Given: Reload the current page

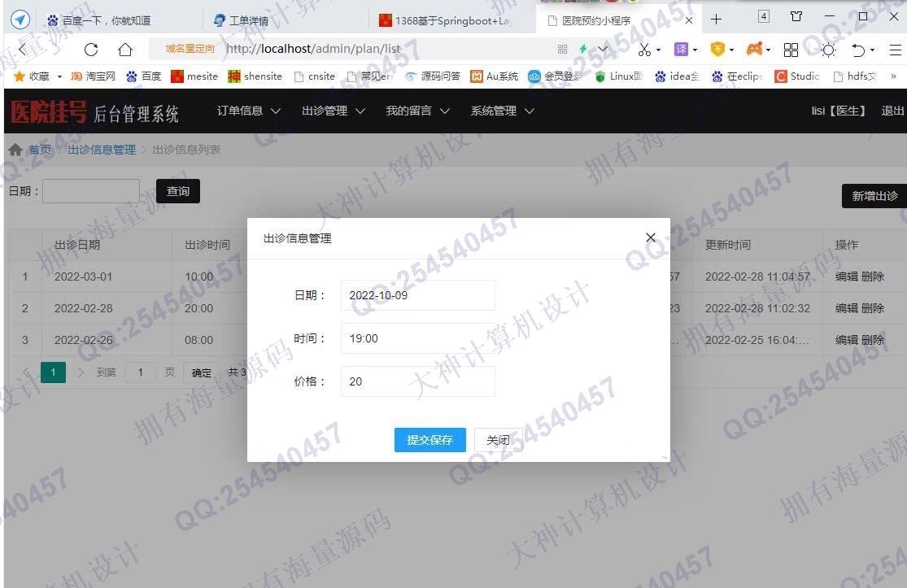Looking at the screenshot, I should click(91, 49).
